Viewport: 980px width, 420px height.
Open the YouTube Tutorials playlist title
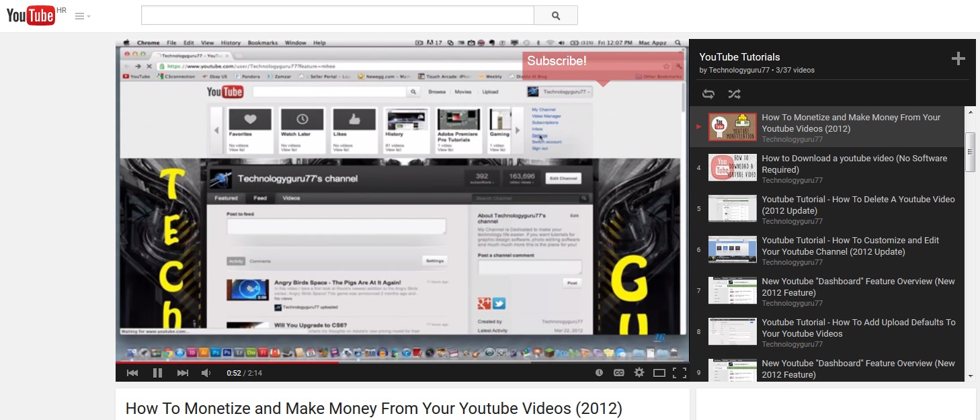click(x=739, y=57)
